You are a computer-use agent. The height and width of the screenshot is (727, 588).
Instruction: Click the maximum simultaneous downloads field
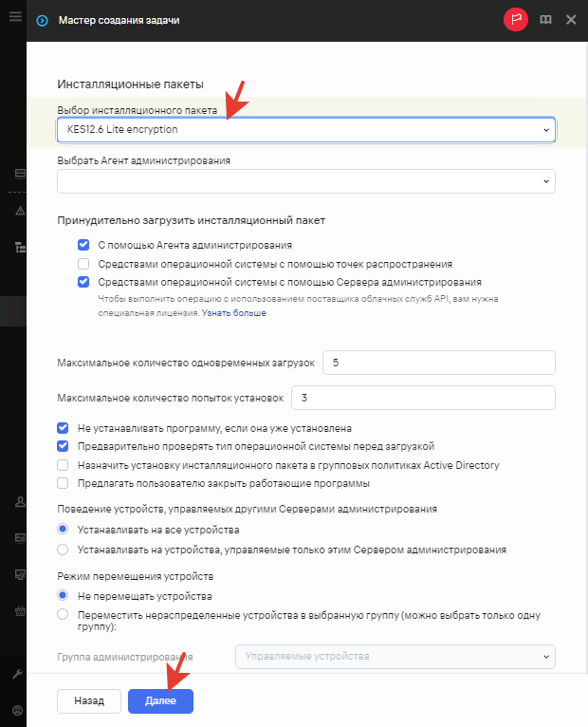pyautogui.click(x=439, y=363)
